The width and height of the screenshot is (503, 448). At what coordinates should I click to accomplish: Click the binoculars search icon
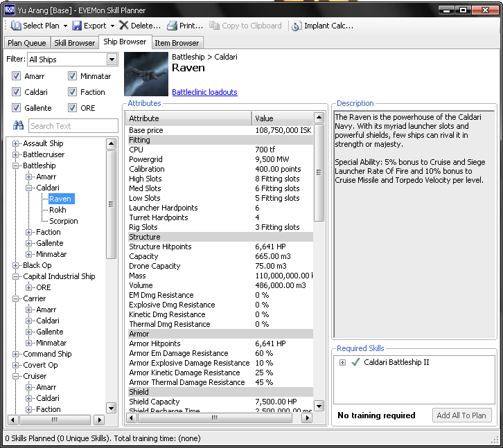[18, 125]
